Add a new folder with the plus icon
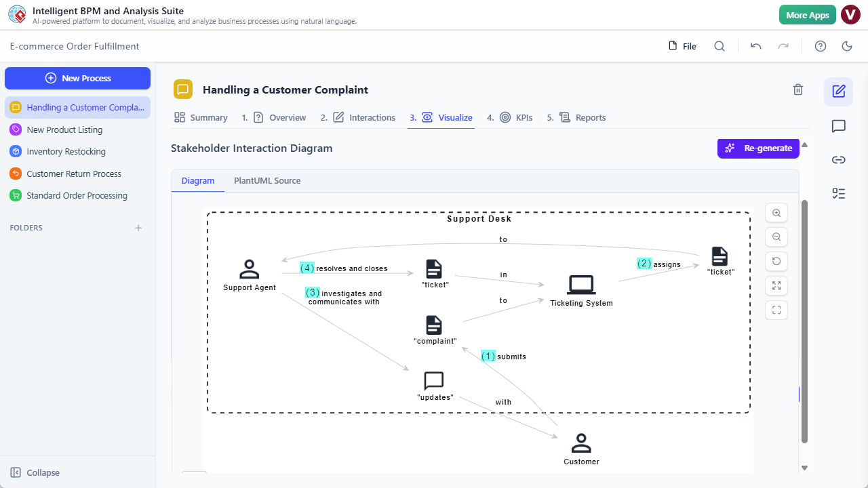Screen dimensions: 868x488 (138, 228)
